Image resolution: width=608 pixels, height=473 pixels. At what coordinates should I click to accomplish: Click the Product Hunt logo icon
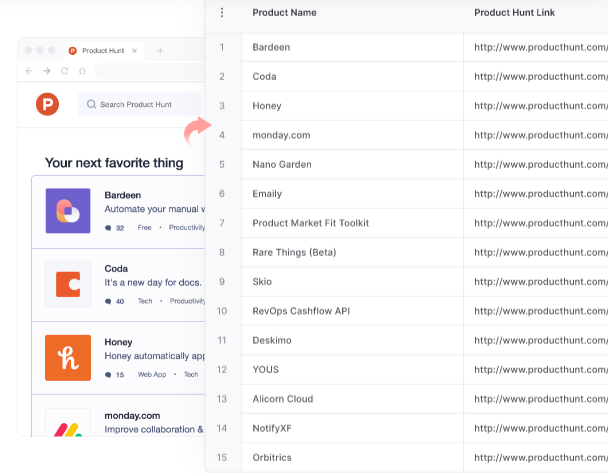47,103
